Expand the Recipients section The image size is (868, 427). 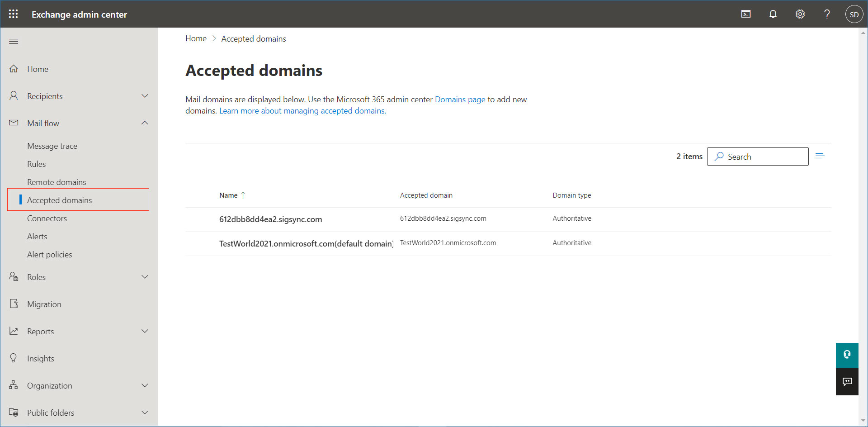(145, 96)
